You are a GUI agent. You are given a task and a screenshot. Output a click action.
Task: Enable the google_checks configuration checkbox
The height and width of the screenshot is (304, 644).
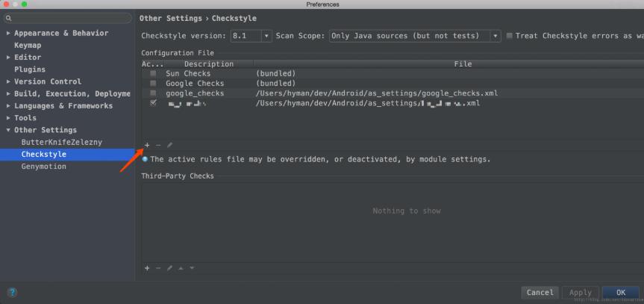pos(153,93)
